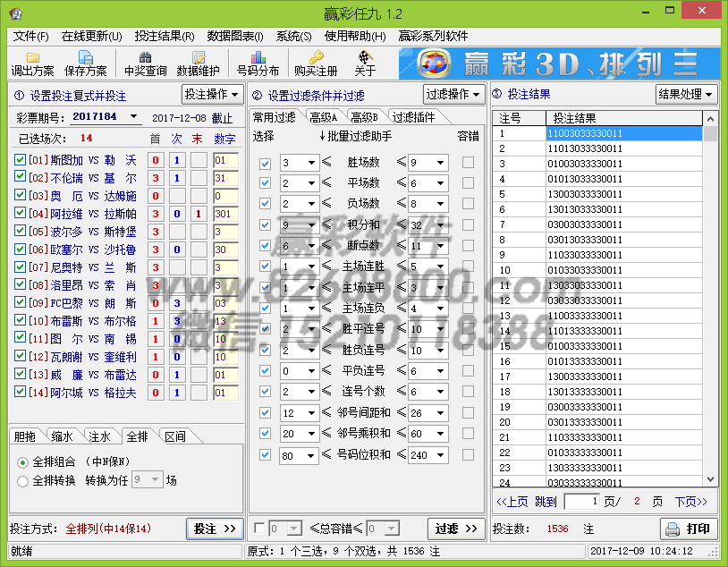Open 号码位积和 maximum dropdown showing 240
This screenshot has height=567, width=728.
pyautogui.click(x=440, y=454)
